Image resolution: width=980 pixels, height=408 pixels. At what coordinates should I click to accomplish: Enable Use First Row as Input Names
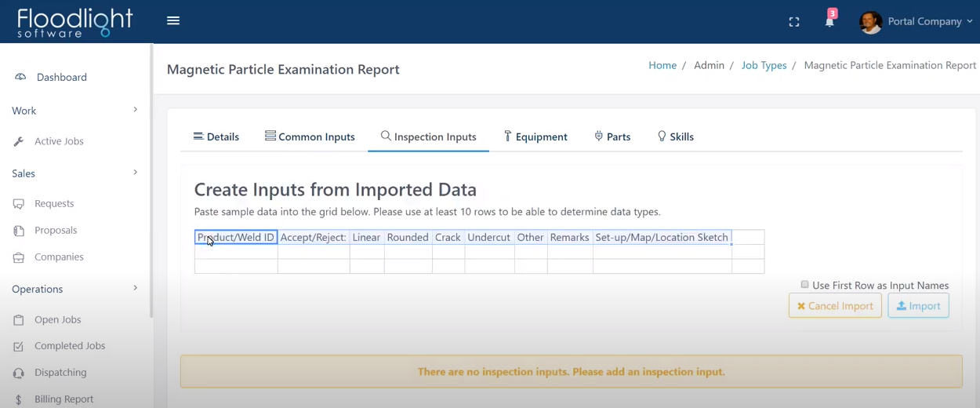coord(804,285)
